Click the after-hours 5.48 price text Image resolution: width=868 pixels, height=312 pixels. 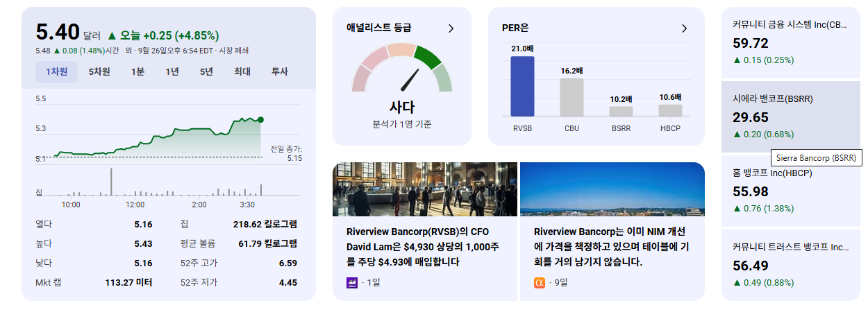(42, 51)
